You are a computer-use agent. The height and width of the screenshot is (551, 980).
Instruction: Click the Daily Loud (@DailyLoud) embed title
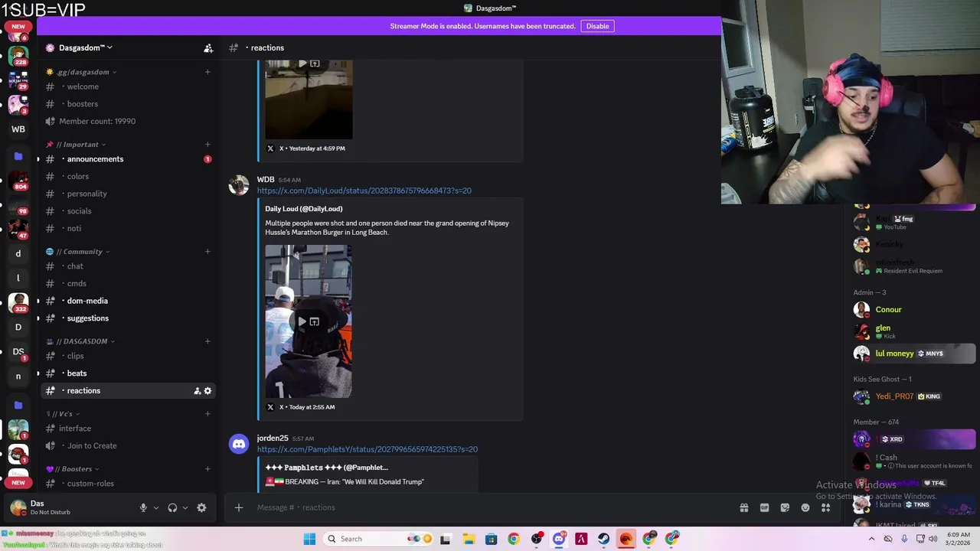coord(304,209)
